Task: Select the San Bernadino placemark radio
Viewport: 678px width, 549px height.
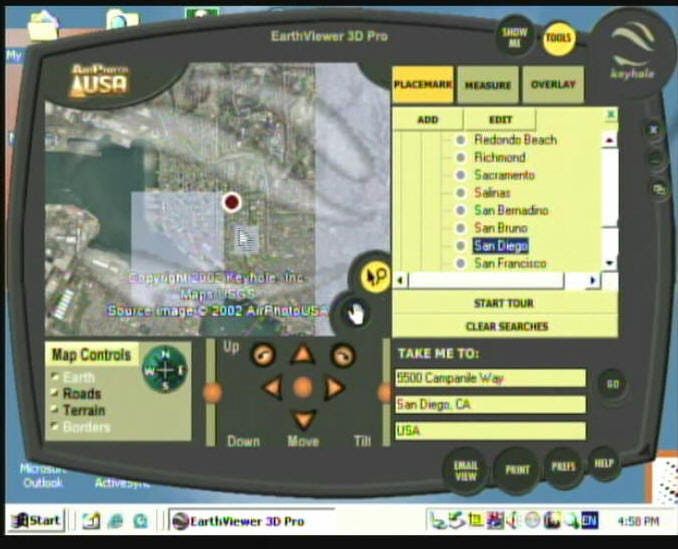Action: pyautogui.click(x=461, y=210)
